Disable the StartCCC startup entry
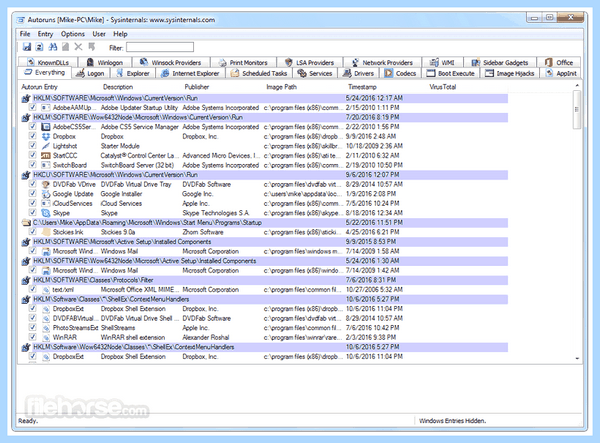The height and width of the screenshot is (443, 600). [x=33, y=155]
